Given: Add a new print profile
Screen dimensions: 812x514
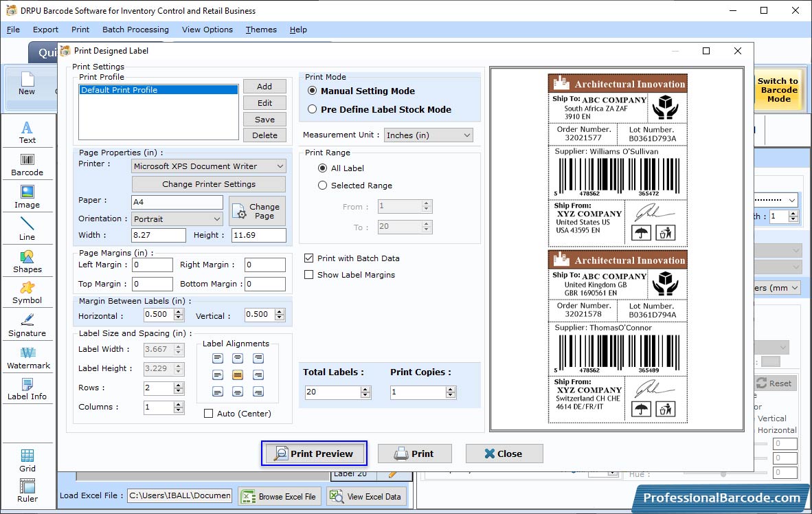Looking at the screenshot, I should click(x=264, y=87).
